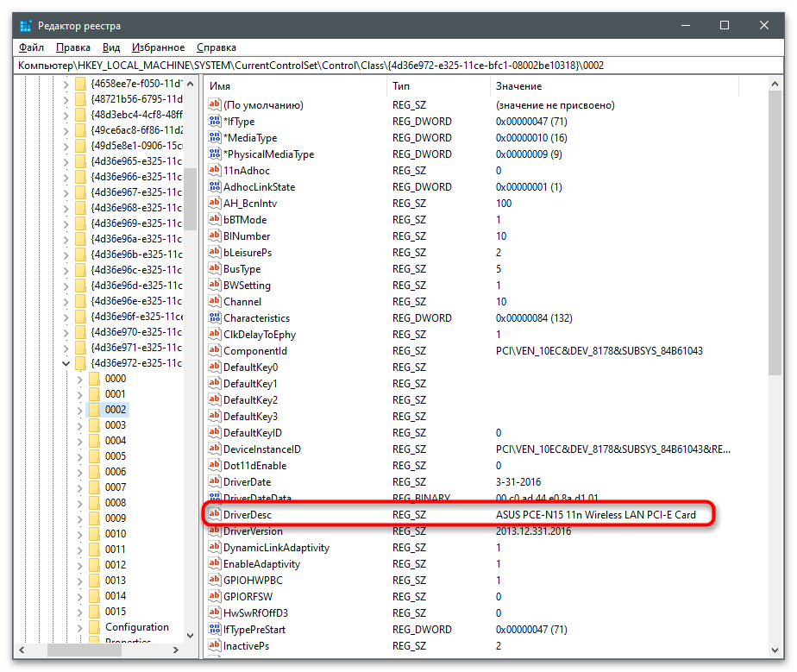Viewport: 797px width, 672px height.
Task: Click the ComponentId string value icon
Action: (x=215, y=350)
